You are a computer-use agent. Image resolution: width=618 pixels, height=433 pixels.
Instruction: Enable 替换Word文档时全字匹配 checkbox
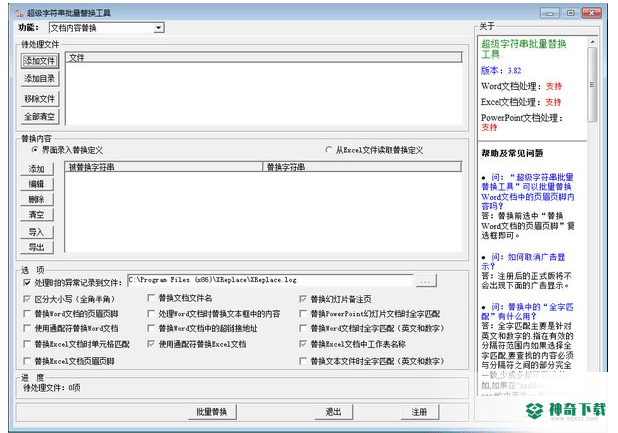click(x=303, y=328)
